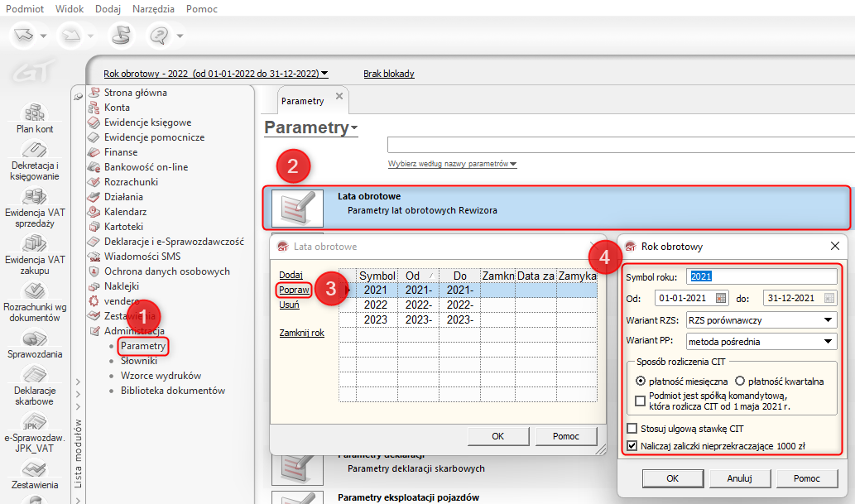Click the parameters search input field
This screenshot has width=855, height=504.
(621, 145)
